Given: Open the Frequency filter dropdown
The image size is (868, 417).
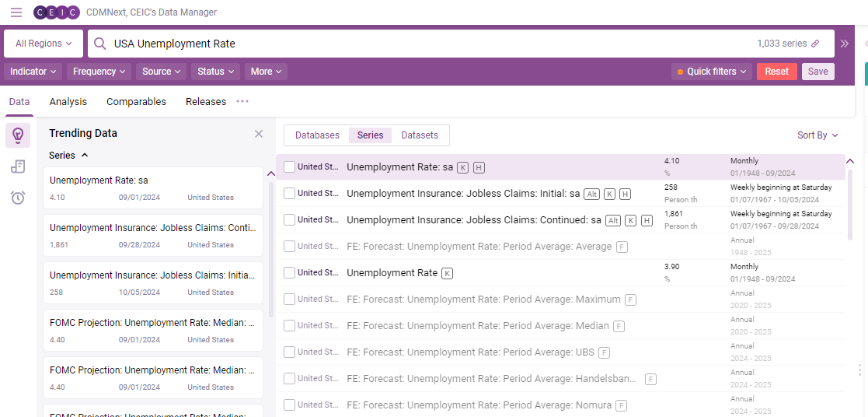Looking at the screenshot, I should tap(99, 72).
